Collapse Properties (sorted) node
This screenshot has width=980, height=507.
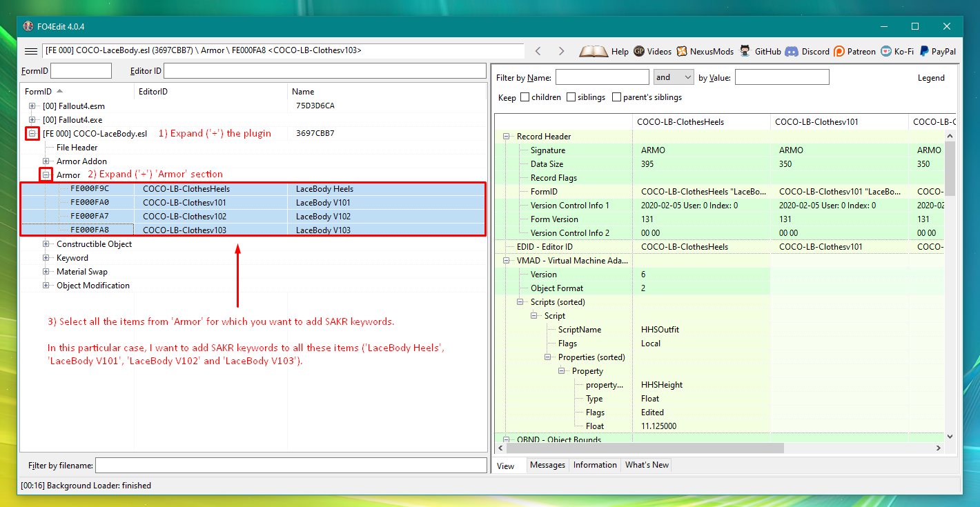(548, 357)
